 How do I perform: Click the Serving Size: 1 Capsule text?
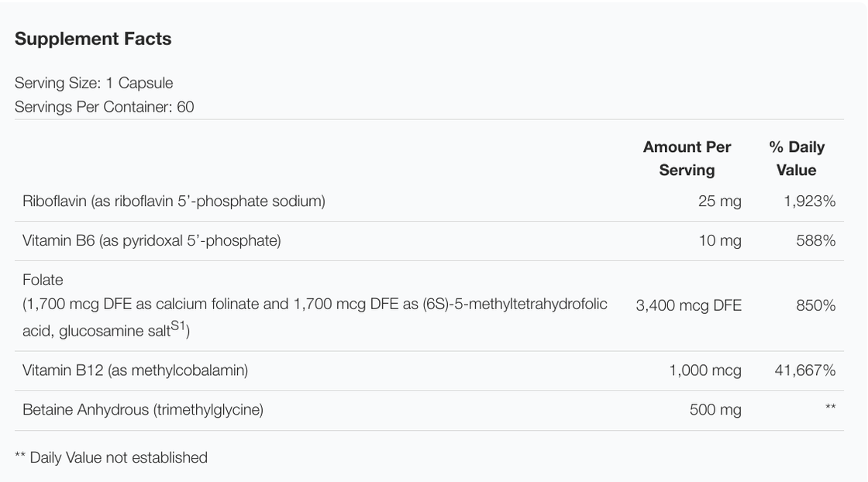coord(94,83)
